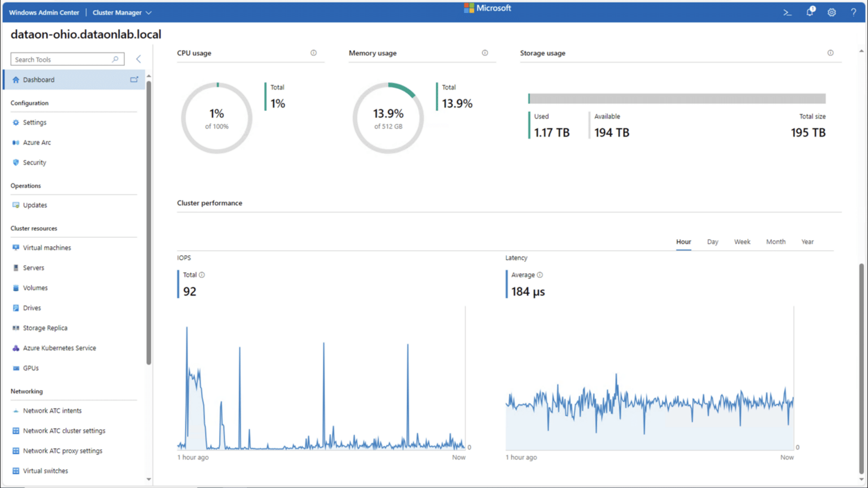Click the IOPS line chart

pos(321,378)
